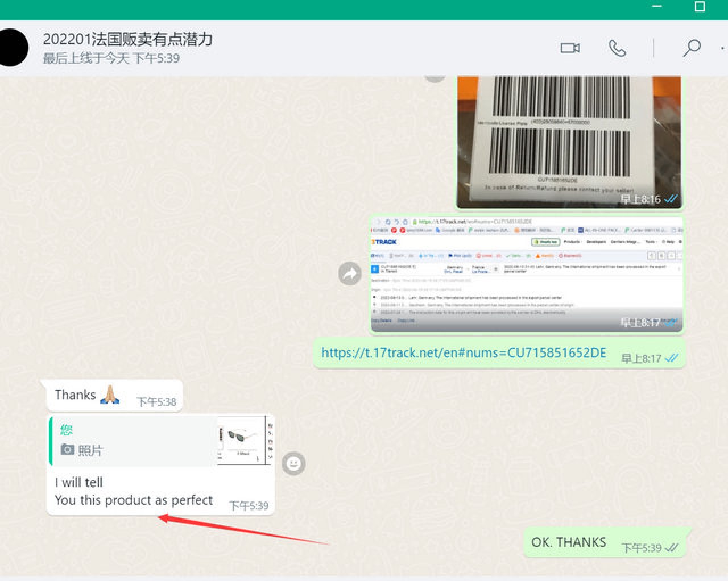Open the t.17track.net tracking link
Image resolution: width=728 pixels, height=581 pixels.
tap(464, 352)
